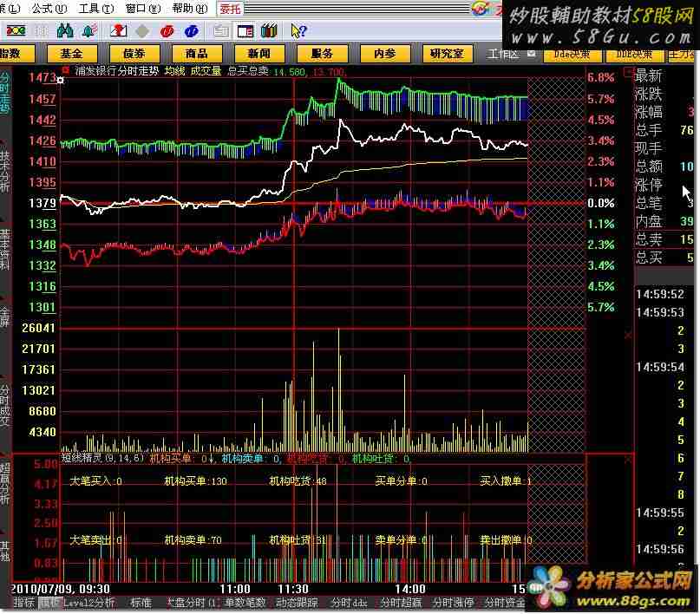This screenshot has height=614, width=700.
Task: Open the books library toolbar icon
Action: tap(269, 31)
